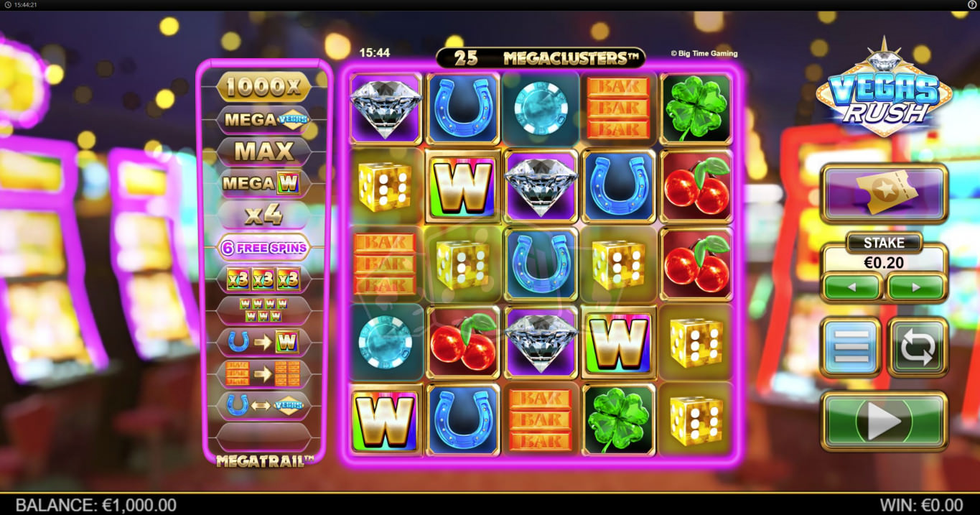Open the hamburger menu button

click(x=851, y=347)
